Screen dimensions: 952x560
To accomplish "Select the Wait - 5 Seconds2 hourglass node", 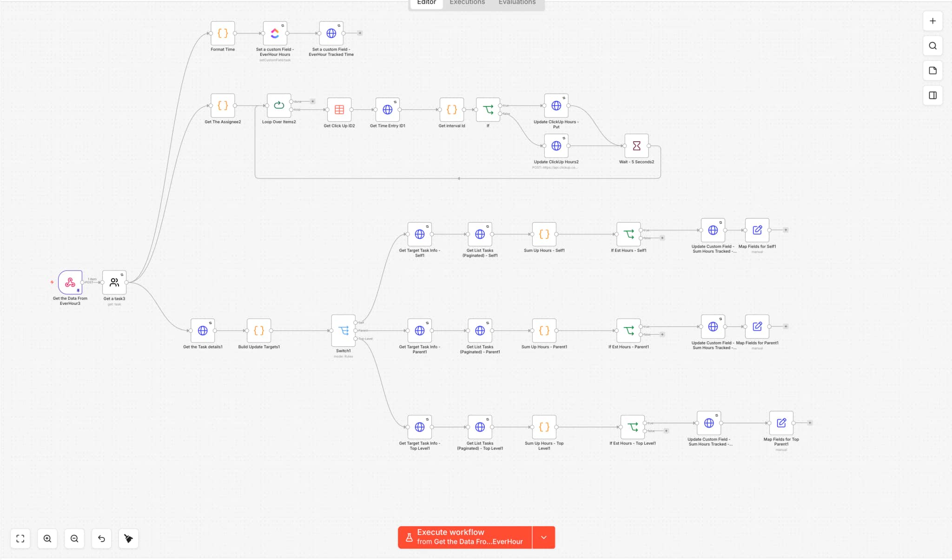I will pos(636,146).
